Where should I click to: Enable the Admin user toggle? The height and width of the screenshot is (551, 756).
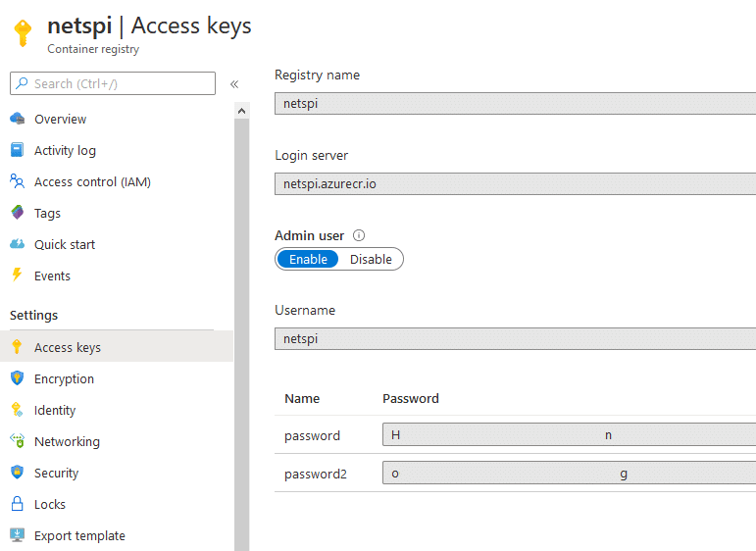coord(308,260)
